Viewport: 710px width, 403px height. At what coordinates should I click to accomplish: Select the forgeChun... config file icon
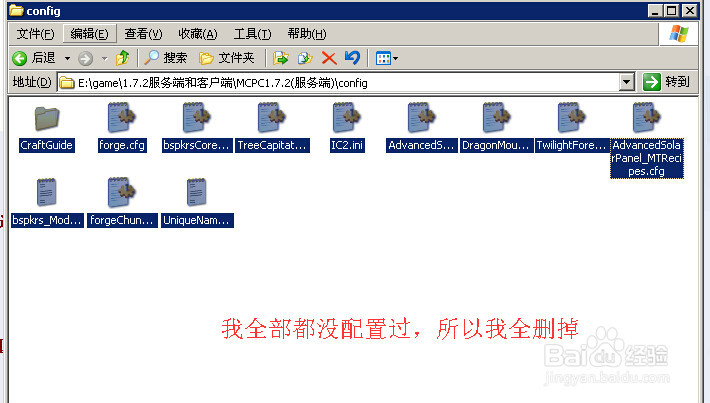pos(121,192)
